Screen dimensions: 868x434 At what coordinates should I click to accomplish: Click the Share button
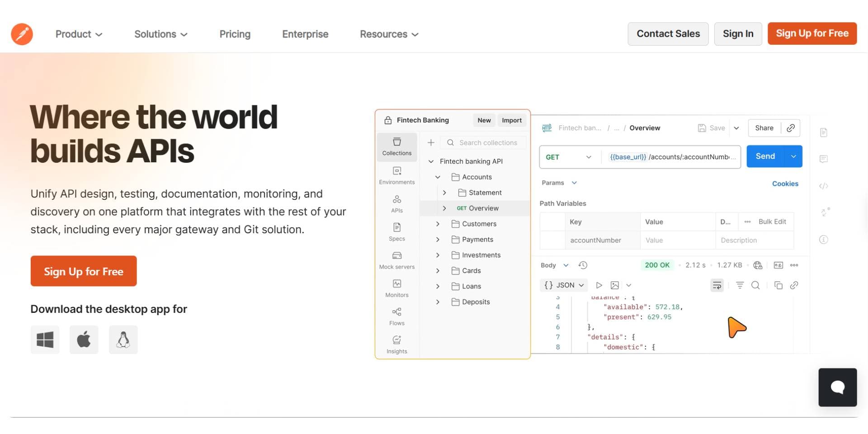tap(764, 128)
